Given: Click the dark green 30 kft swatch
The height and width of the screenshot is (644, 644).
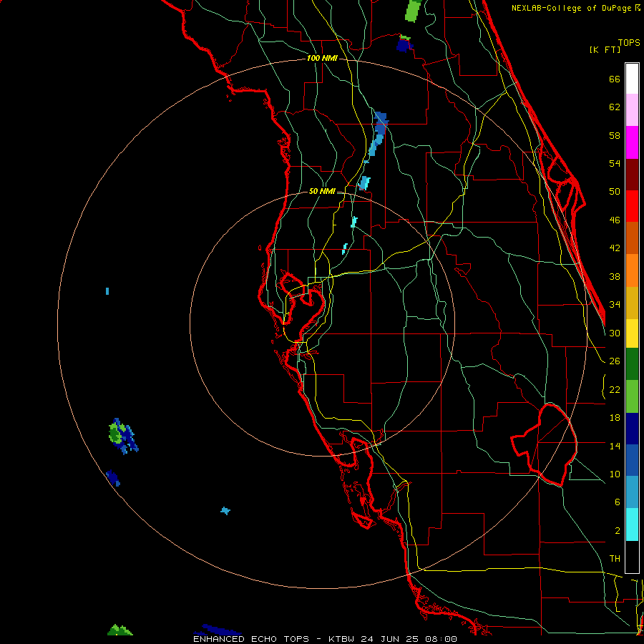Looking at the screenshot, I should pyautogui.click(x=632, y=364).
